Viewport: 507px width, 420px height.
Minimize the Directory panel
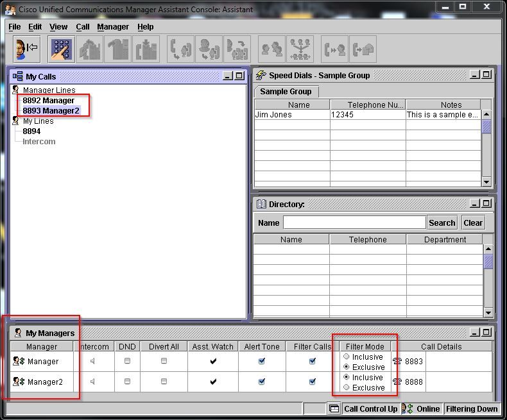(475, 203)
